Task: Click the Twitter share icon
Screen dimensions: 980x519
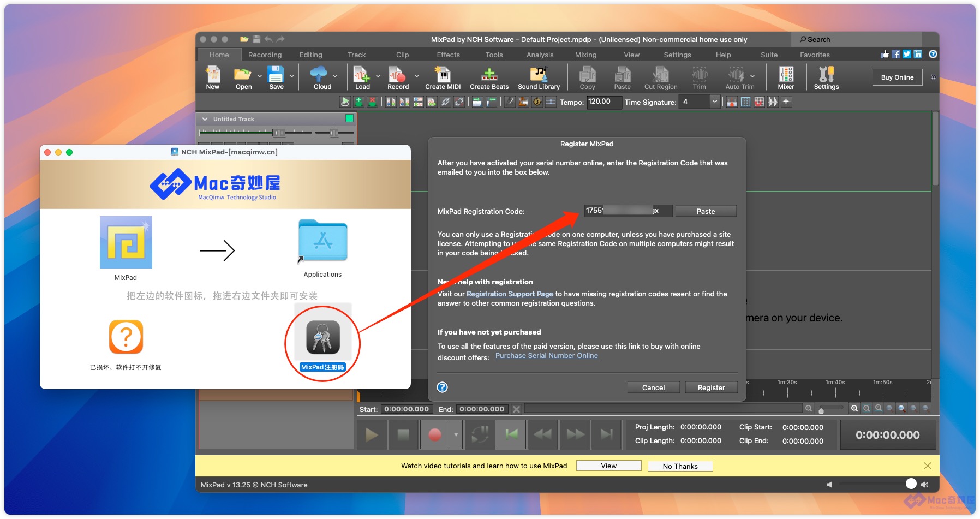Action: pyautogui.click(x=907, y=54)
